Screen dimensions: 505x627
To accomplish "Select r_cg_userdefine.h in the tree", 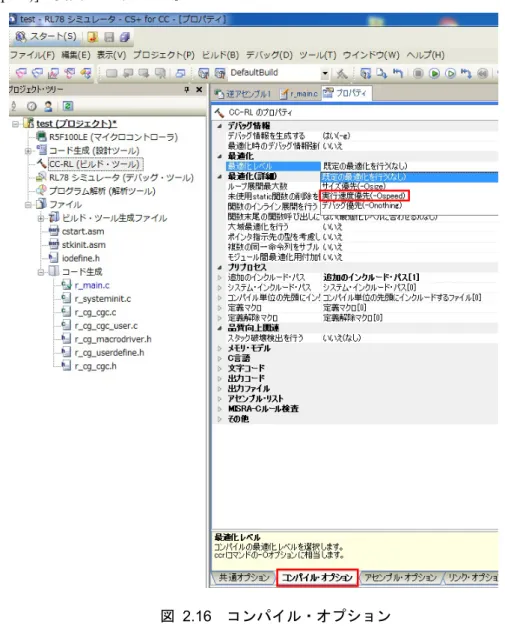I will point(109,353).
